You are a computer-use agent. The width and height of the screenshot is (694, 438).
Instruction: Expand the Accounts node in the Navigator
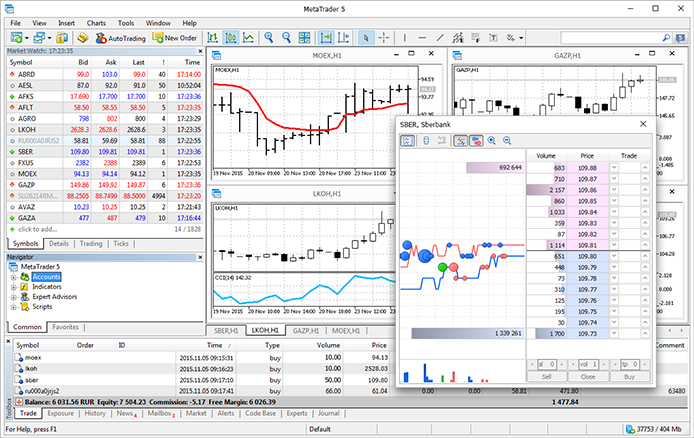click(x=13, y=277)
